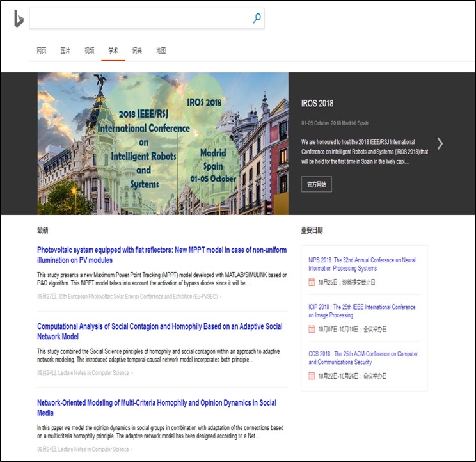Open the 地图 tab

click(161, 51)
